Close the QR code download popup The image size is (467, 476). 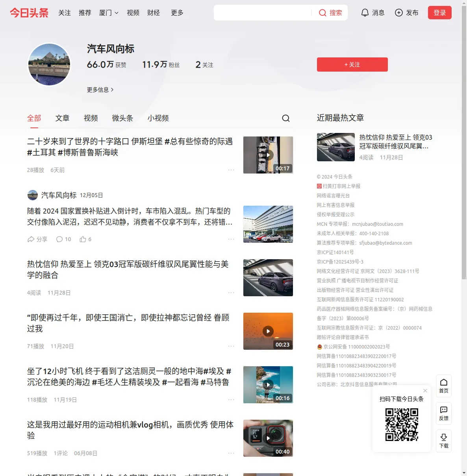(x=425, y=391)
